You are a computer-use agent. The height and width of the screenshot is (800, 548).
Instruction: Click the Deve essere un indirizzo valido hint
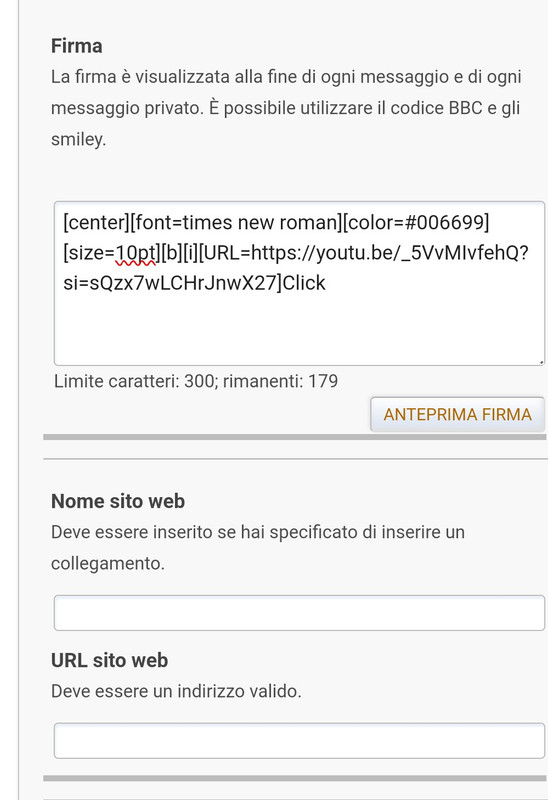click(176, 691)
